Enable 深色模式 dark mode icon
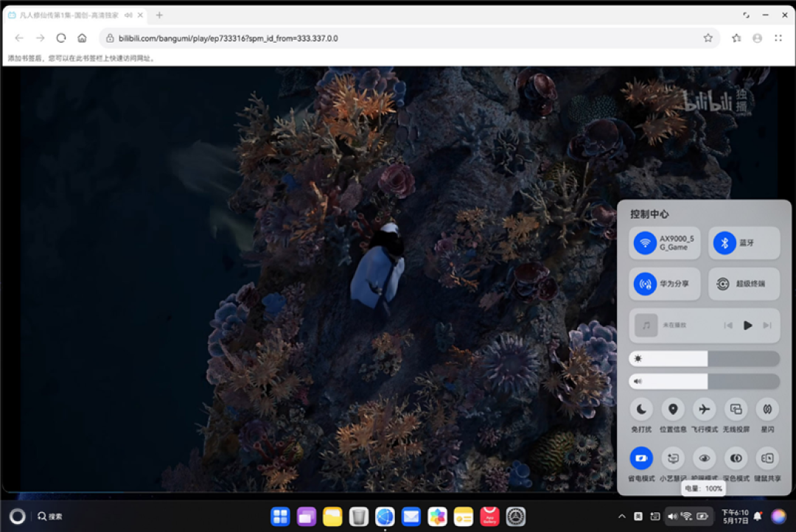Viewport: 796px width, 532px height. (736, 458)
